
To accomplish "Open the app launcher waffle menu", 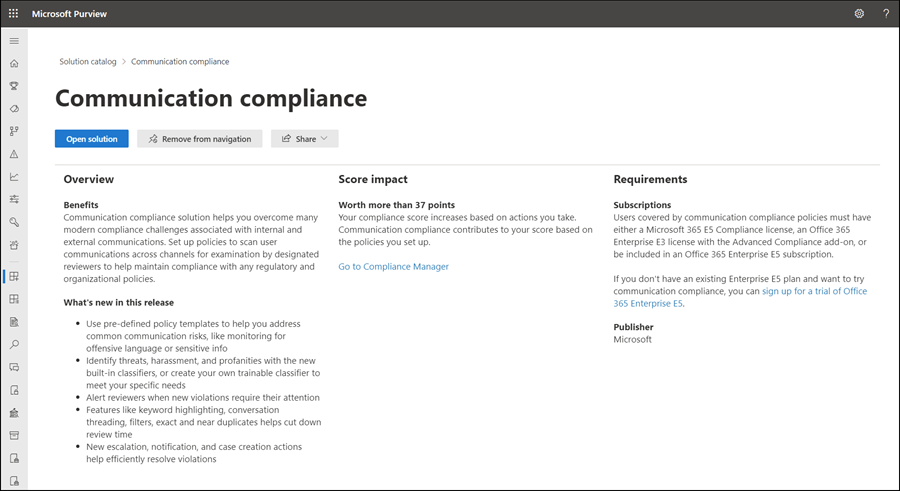I will click(13, 13).
